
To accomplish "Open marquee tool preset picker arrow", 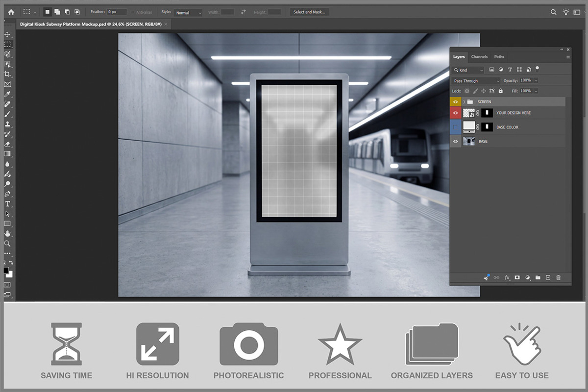I will pyautogui.click(x=34, y=12).
